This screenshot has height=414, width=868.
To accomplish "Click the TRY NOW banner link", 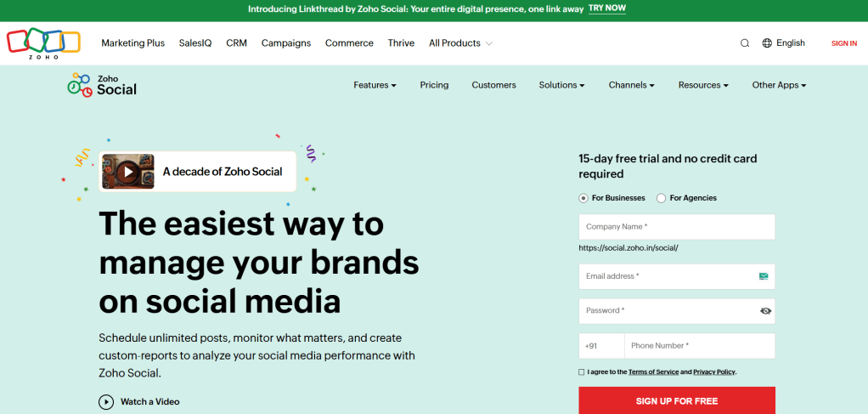I will 607,9.
